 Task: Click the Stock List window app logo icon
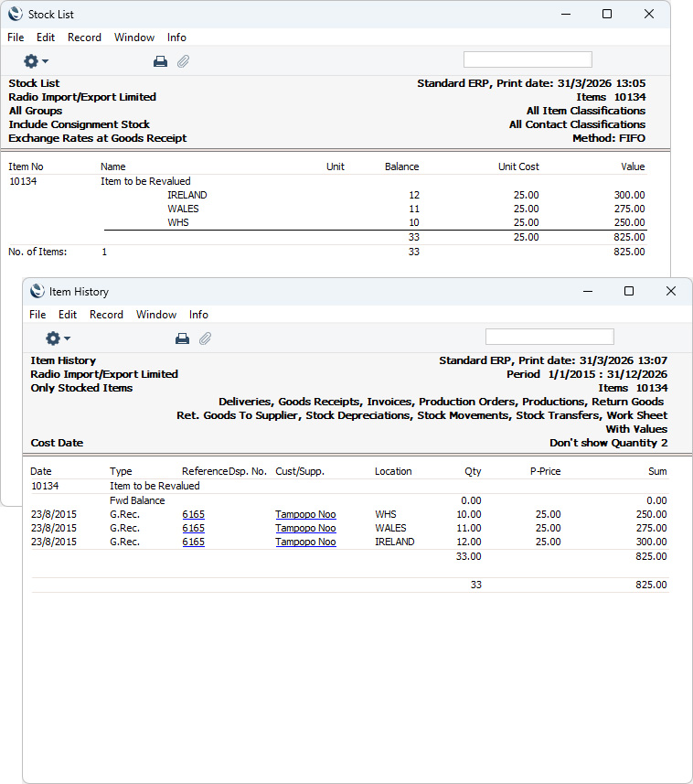coord(16,14)
